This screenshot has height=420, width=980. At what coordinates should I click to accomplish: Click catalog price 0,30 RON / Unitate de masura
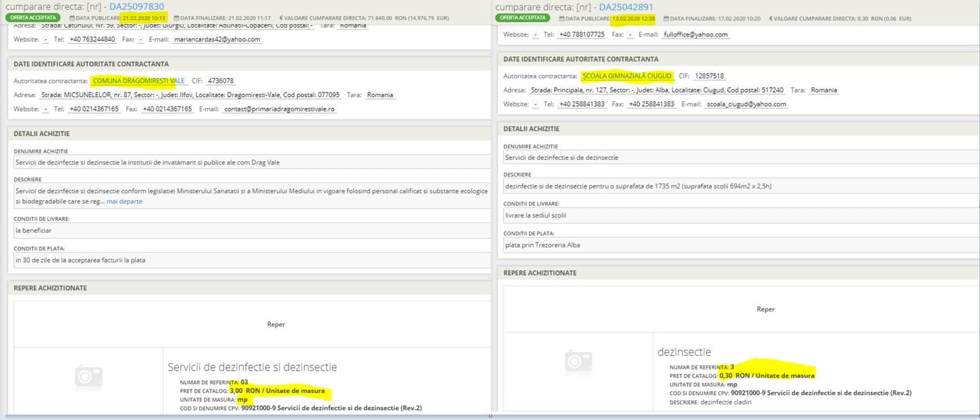pyautogui.click(x=767, y=375)
